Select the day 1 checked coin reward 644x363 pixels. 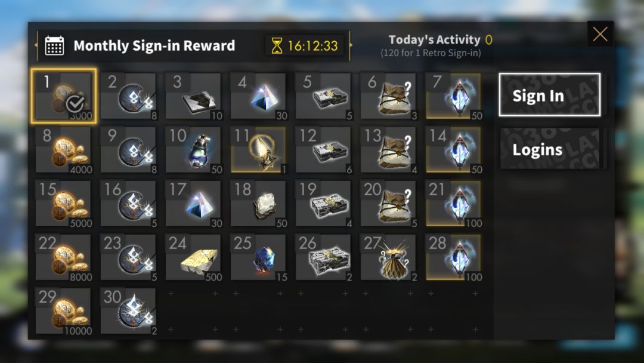coord(64,96)
